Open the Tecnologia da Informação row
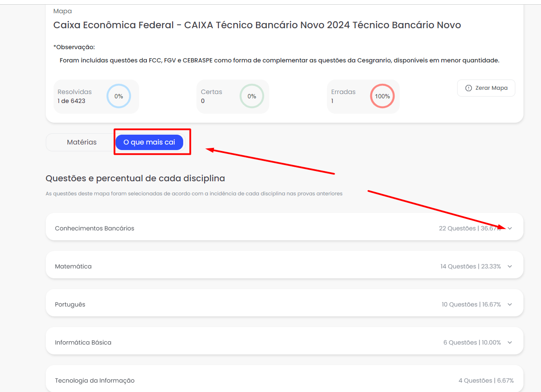Image resolution: width=541 pixels, height=392 pixels. tap(284, 379)
